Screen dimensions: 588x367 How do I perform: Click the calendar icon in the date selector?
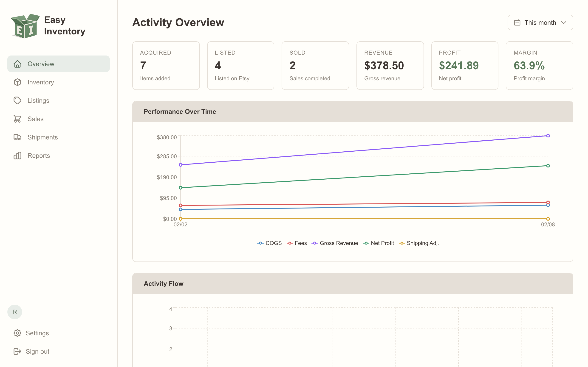coord(517,22)
